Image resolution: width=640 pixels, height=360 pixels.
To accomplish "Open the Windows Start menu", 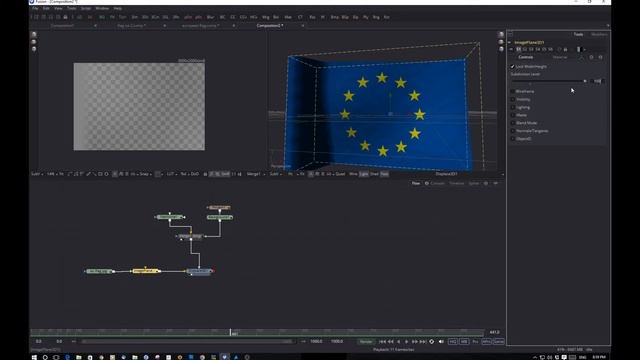I will (x=34, y=357).
